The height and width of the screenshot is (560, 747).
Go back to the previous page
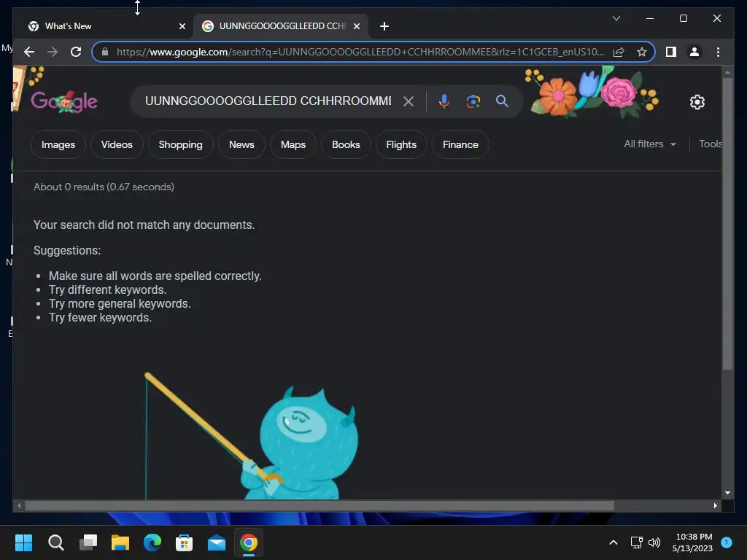[x=29, y=52]
